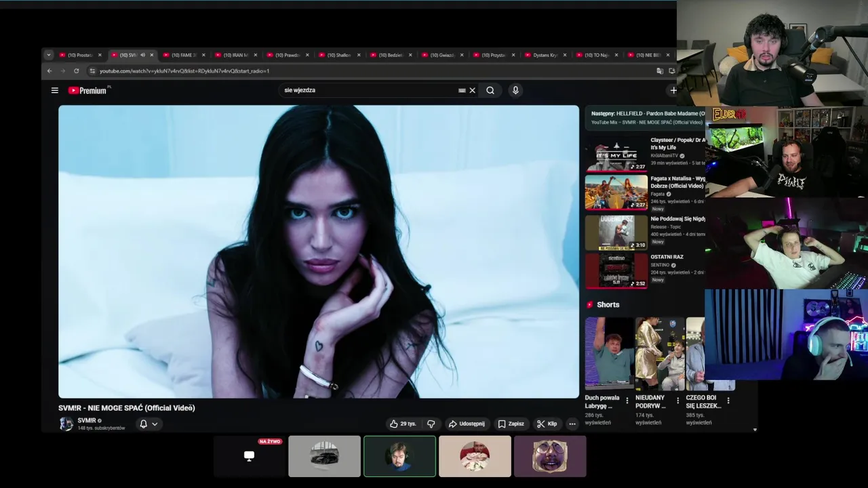Select the participant tile with the black car avatar
Viewport: 868px width, 488px height.
coord(324,456)
